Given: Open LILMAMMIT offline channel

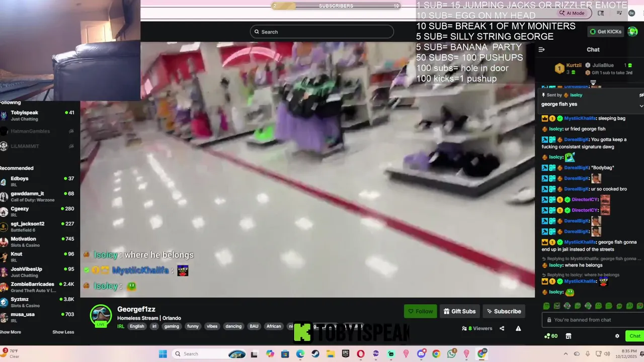Looking at the screenshot, I should pos(38,146).
